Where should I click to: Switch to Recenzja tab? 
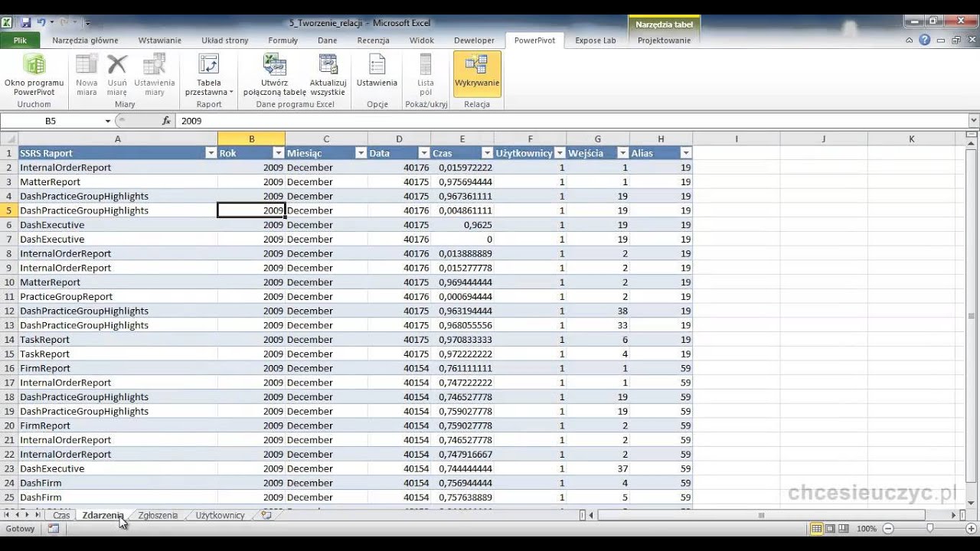click(x=374, y=41)
